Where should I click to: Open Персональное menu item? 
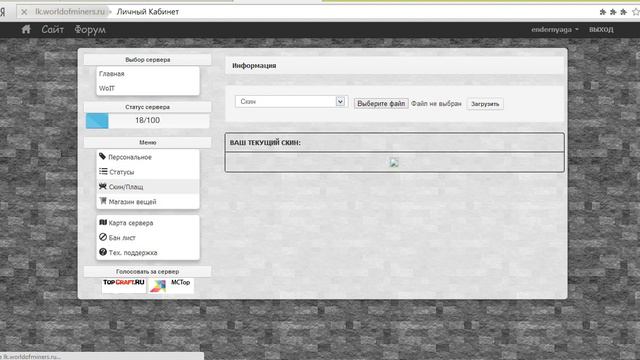(x=148, y=157)
